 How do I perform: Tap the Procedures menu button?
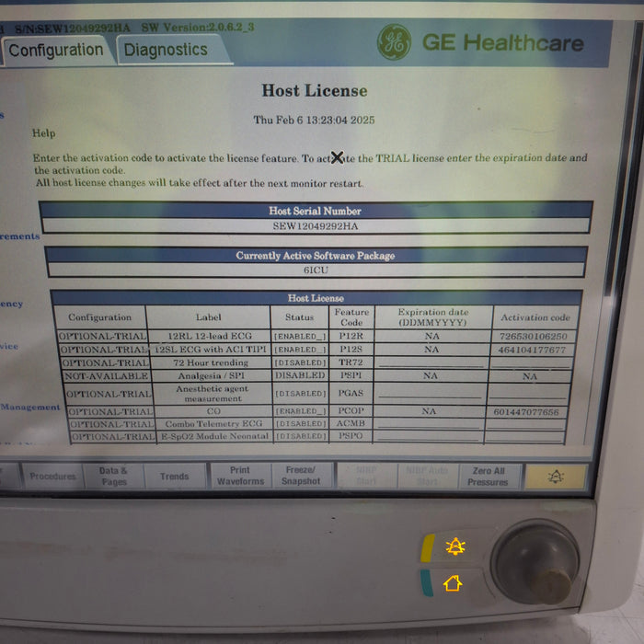(52, 476)
